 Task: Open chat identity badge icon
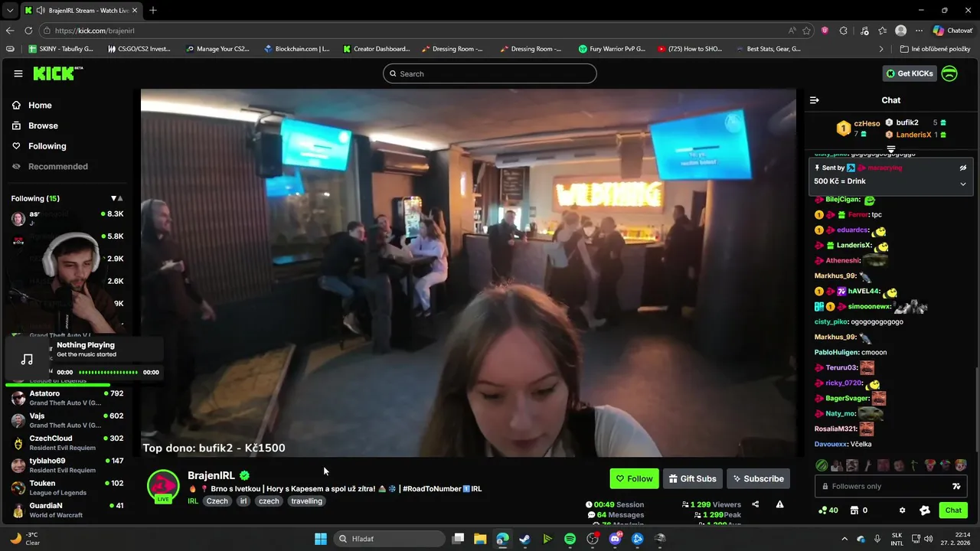tap(924, 510)
